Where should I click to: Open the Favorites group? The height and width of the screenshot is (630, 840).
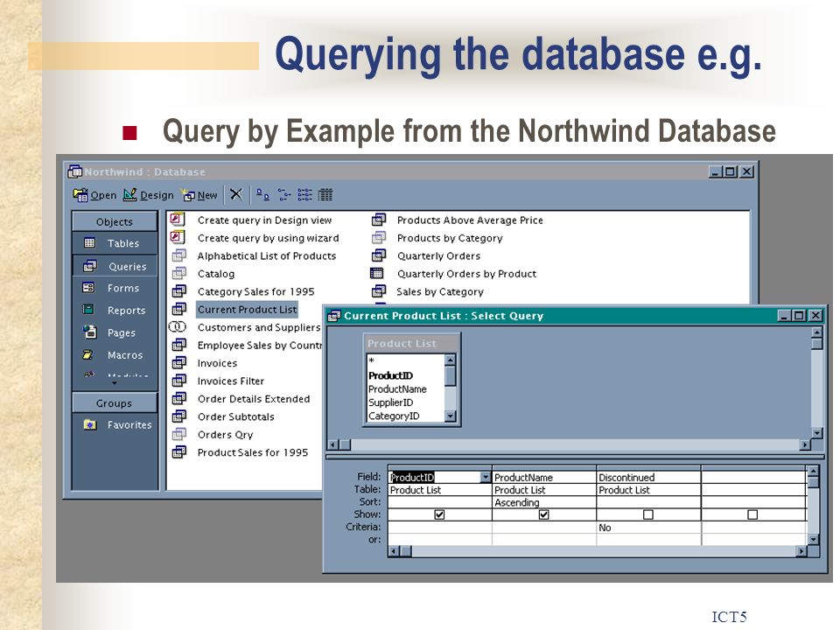(118, 425)
